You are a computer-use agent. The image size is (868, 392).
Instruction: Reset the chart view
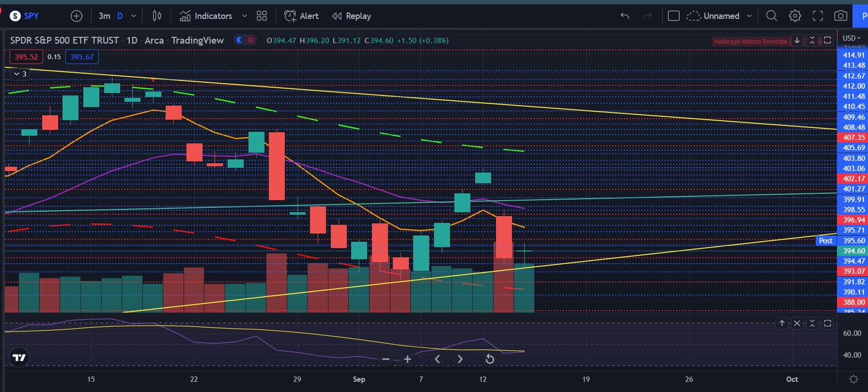[x=490, y=359]
